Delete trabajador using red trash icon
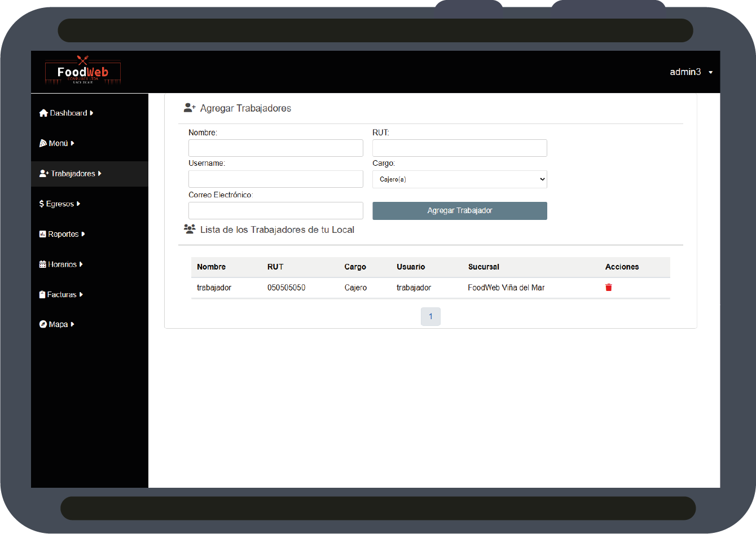 pyautogui.click(x=609, y=288)
